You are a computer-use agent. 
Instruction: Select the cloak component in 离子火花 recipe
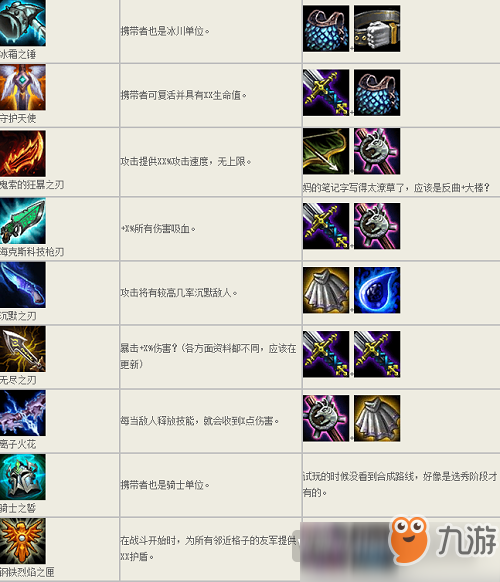pos(377,418)
